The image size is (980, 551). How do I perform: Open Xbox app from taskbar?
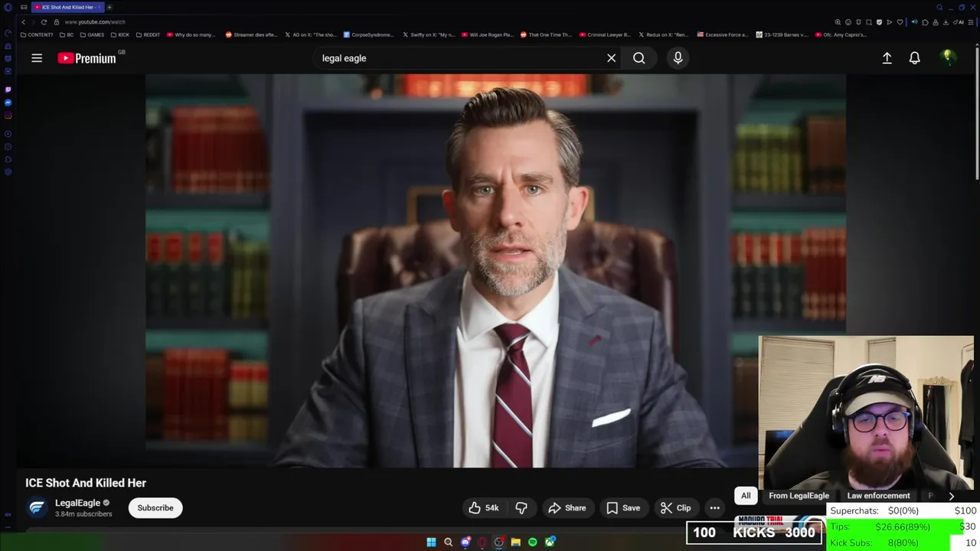click(x=550, y=542)
